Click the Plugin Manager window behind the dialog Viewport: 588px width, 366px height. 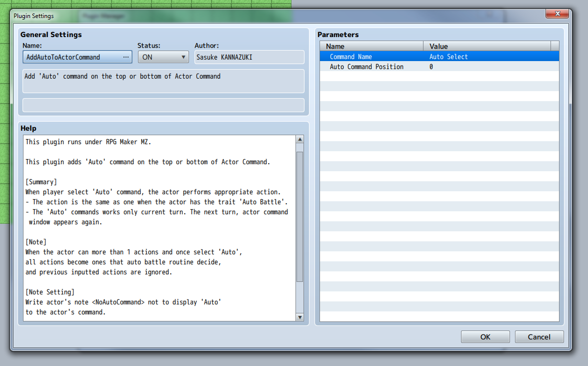pyautogui.click(x=102, y=16)
